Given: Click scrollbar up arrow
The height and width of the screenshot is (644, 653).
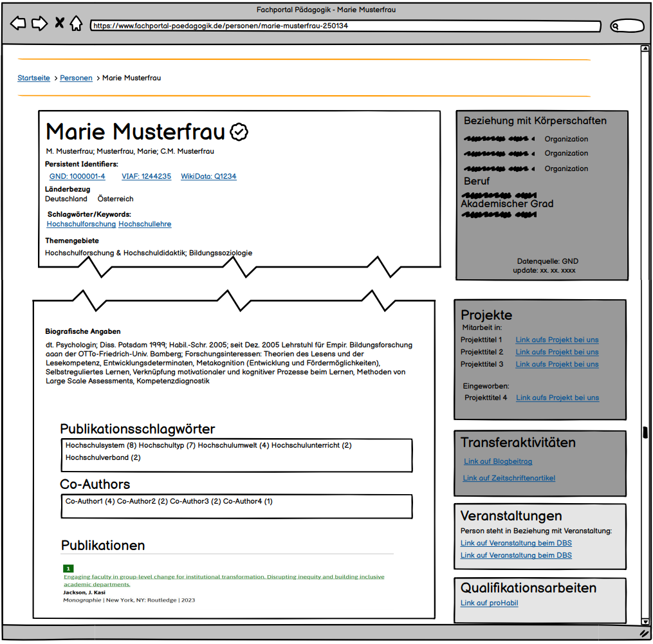Looking at the screenshot, I should click(645, 49).
